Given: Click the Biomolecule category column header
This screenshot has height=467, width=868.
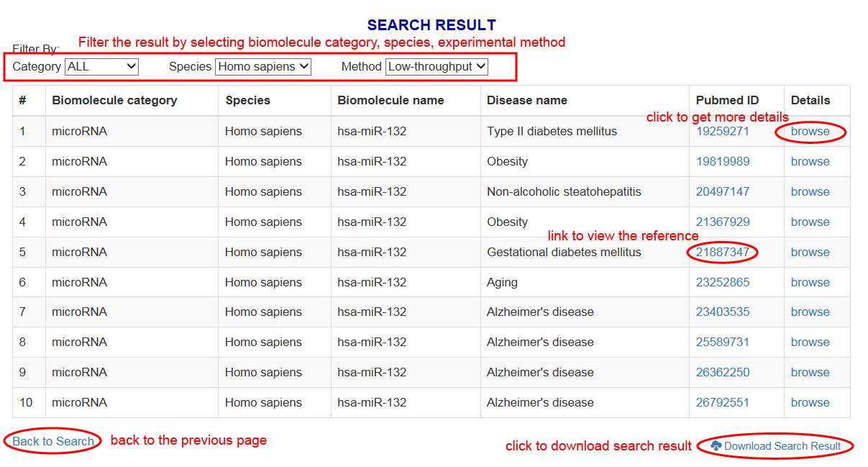Looking at the screenshot, I should click(x=114, y=101).
